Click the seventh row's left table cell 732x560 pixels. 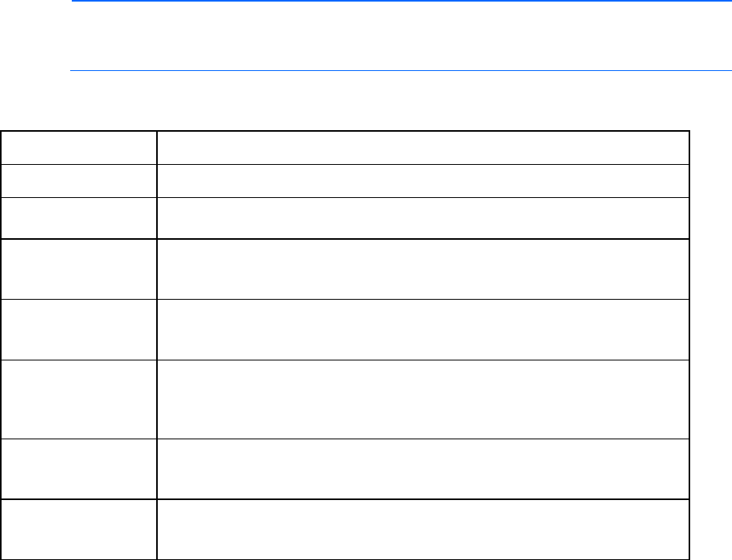point(78,469)
